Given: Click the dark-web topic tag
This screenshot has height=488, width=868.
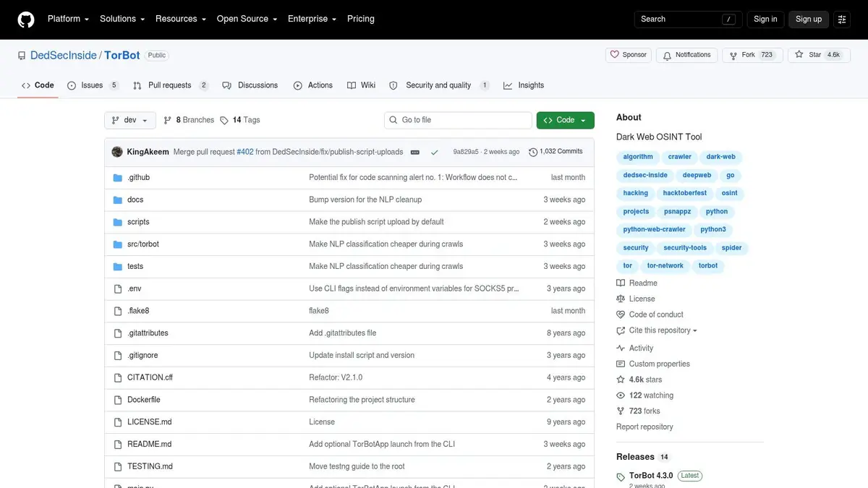Looking at the screenshot, I should (721, 157).
